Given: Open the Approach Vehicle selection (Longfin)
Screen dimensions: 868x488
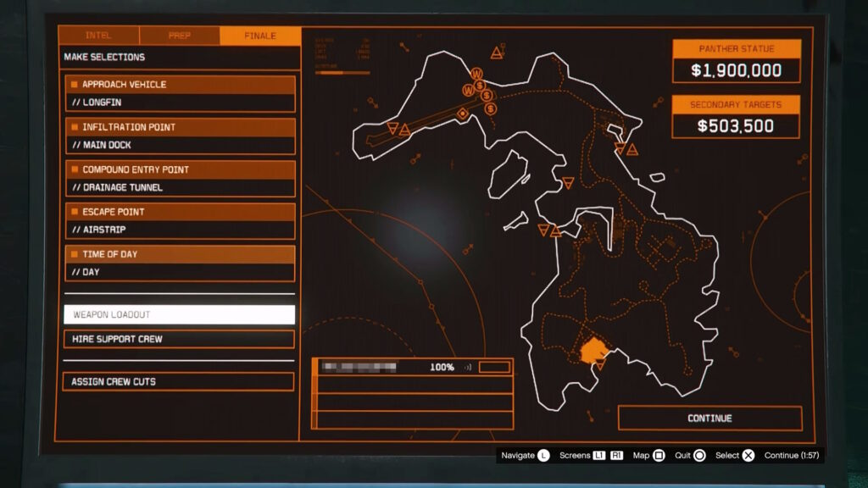Looking at the screenshot, I should 180,93.
